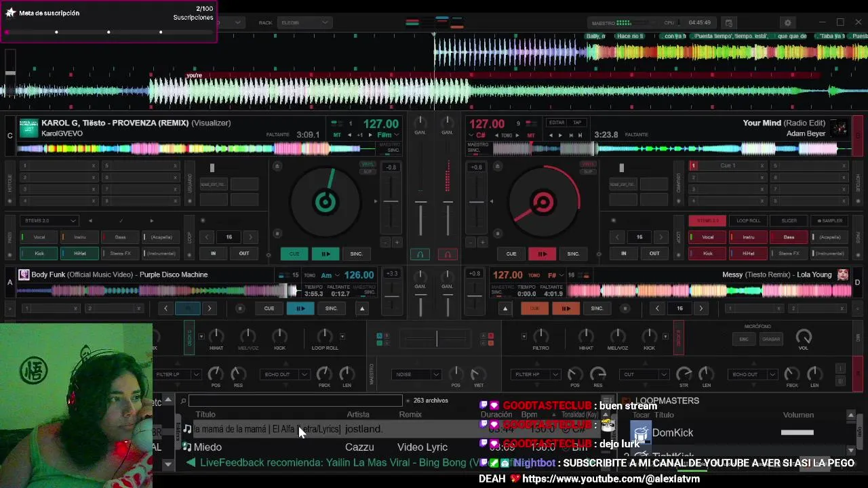The width and height of the screenshot is (868, 488).
Task: Click the microphone EMC button
Action: point(744,339)
